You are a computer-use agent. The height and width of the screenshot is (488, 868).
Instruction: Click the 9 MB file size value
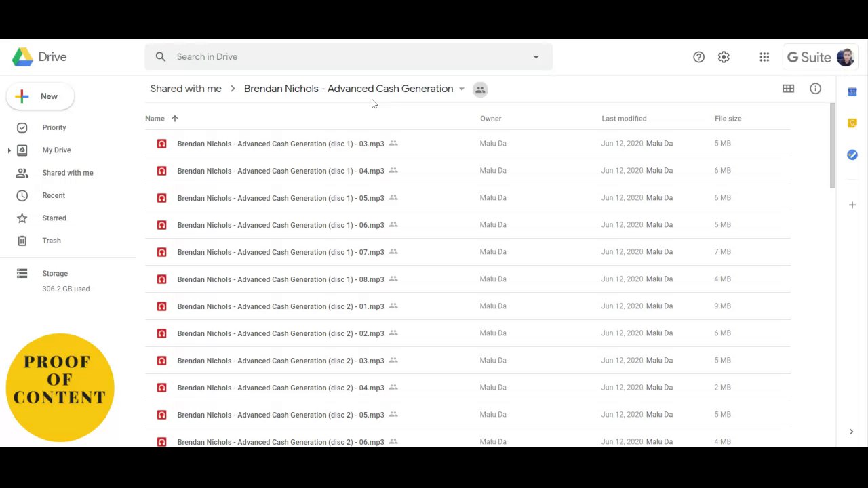[722, 306]
